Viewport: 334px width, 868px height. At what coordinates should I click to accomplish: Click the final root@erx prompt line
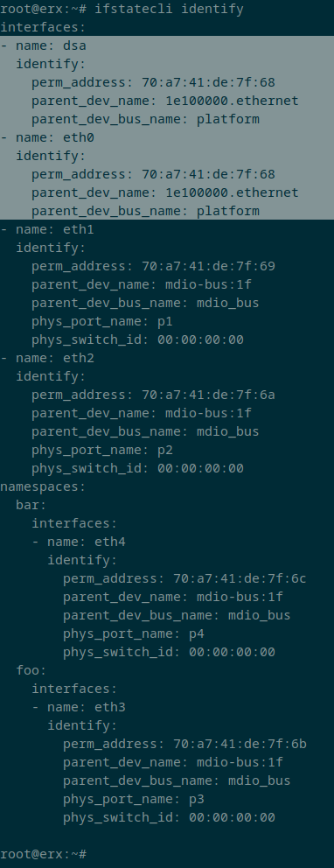click(43, 854)
